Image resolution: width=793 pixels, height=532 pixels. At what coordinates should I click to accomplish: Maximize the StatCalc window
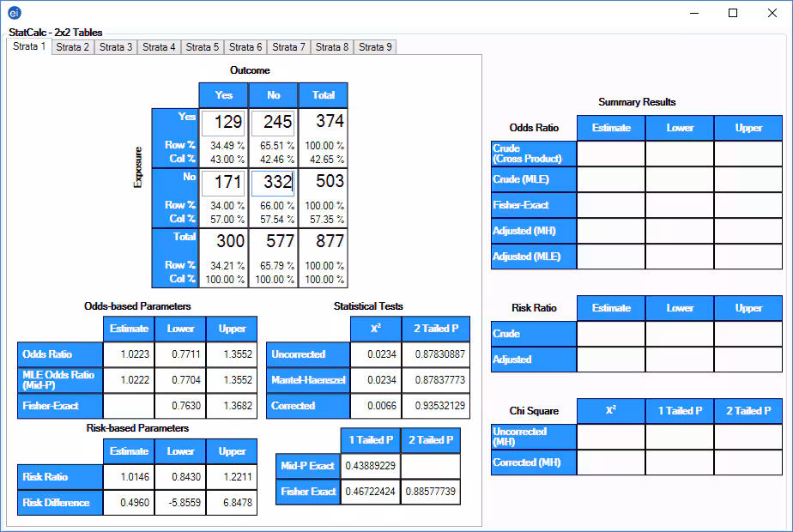click(x=733, y=13)
